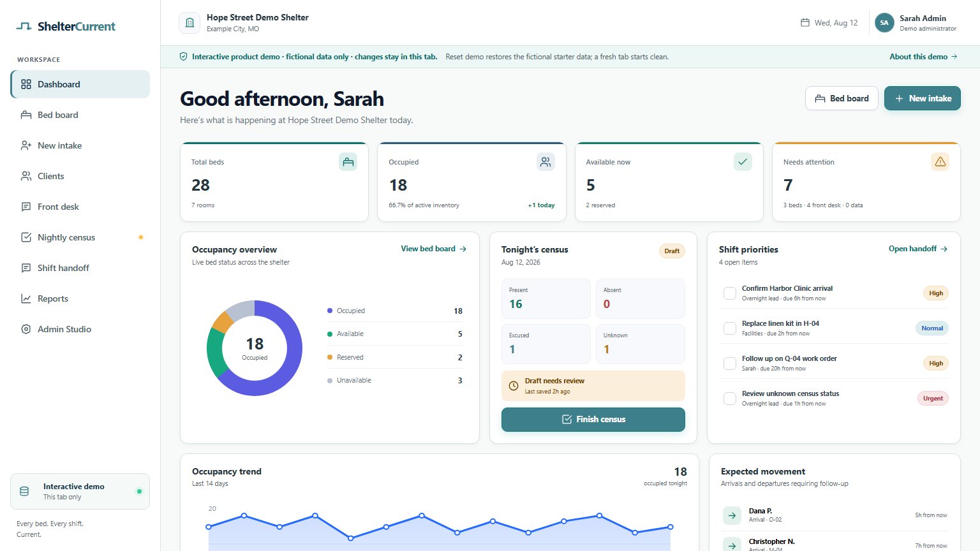Click the Occupied purple legend dot

330,311
